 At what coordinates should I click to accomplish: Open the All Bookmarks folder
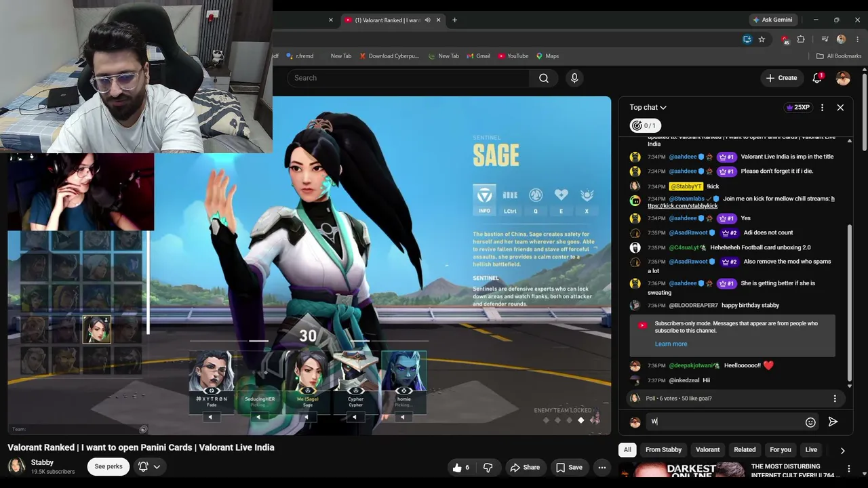click(839, 56)
